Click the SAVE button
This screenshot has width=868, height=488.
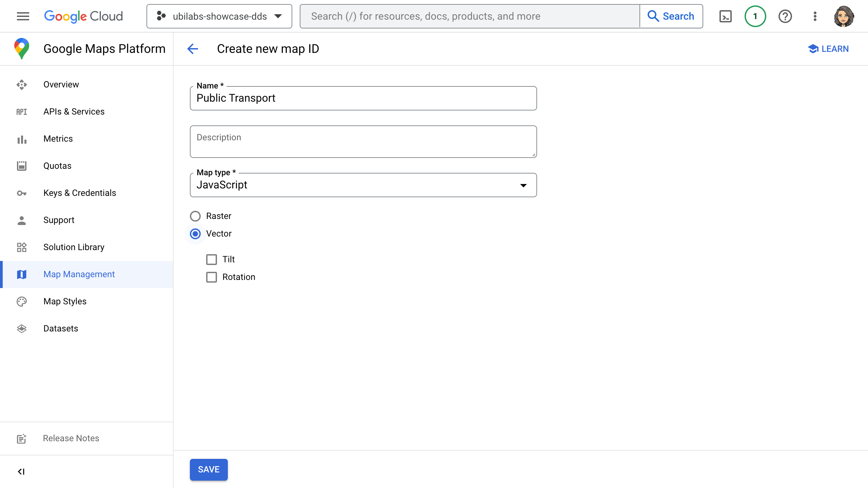click(209, 469)
